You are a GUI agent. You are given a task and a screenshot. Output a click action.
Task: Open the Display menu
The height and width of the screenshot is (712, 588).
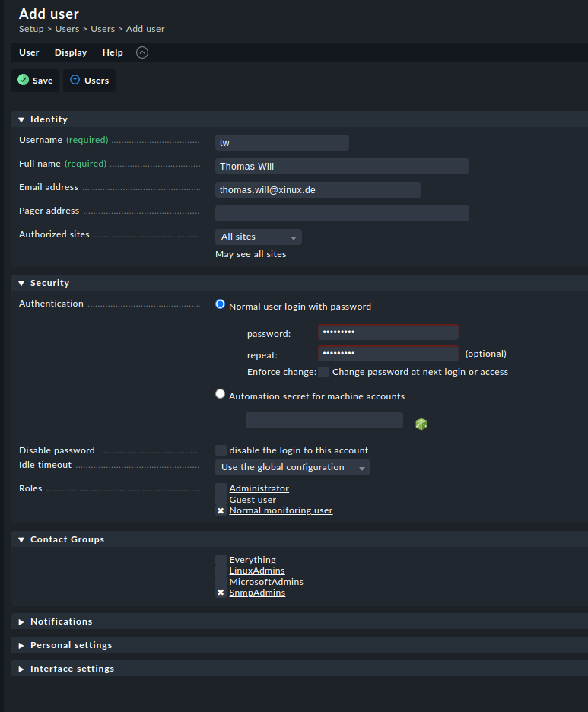coord(71,52)
